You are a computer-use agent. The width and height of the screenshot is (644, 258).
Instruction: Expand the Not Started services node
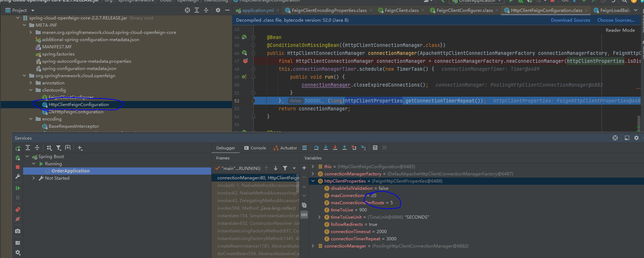pyautogui.click(x=34, y=178)
